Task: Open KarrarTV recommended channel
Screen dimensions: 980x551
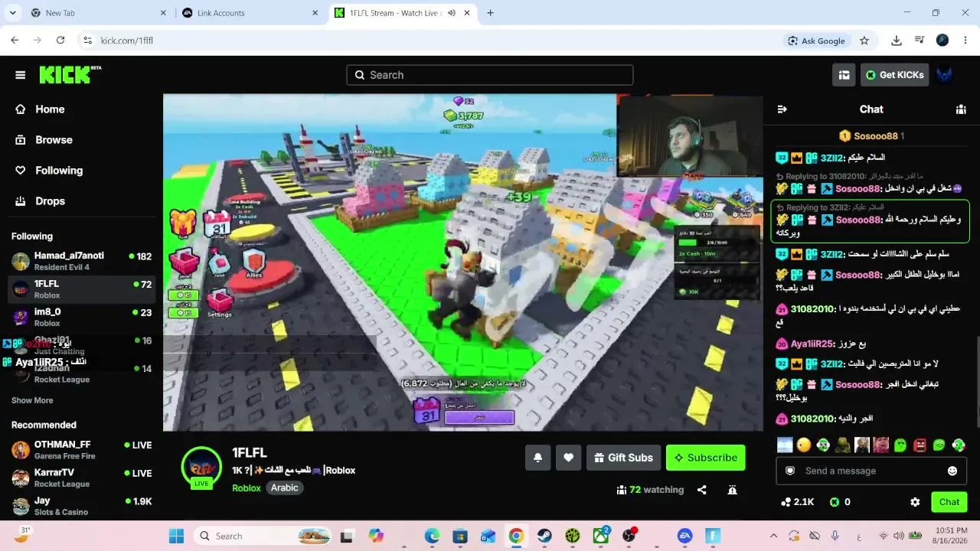Action: (82, 478)
